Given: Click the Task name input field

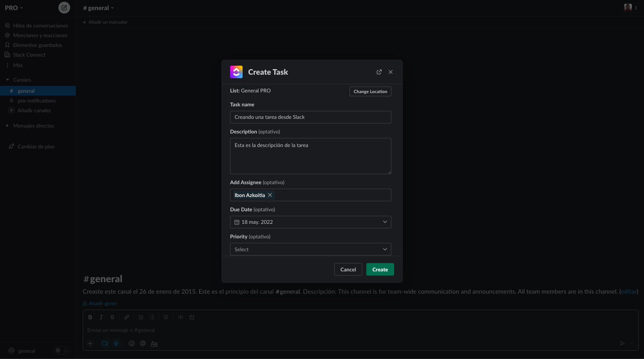Looking at the screenshot, I should pyautogui.click(x=311, y=117).
